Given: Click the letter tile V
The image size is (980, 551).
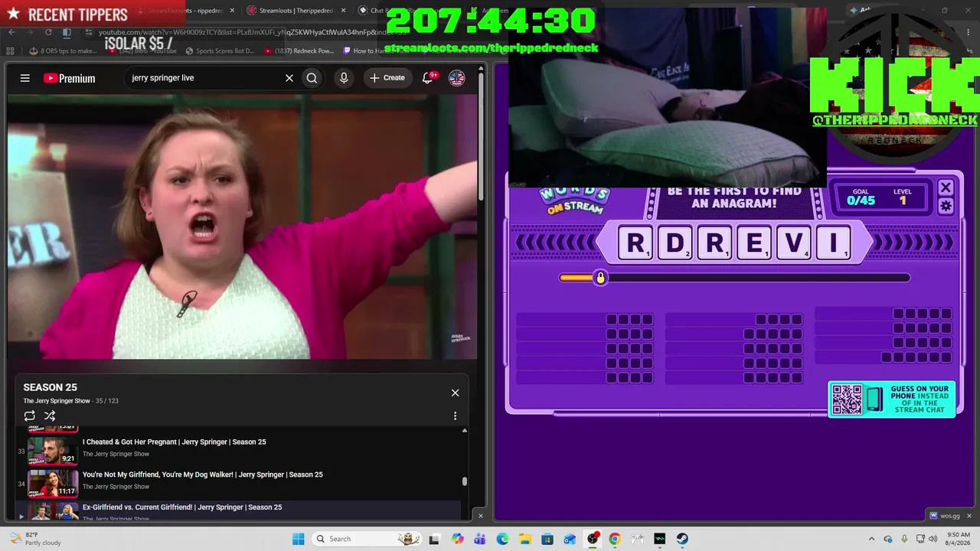Looking at the screenshot, I should (x=794, y=243).
